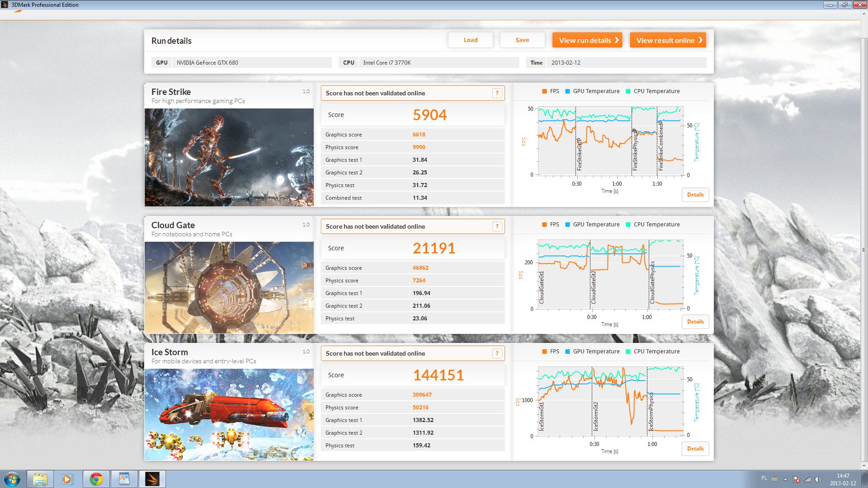Open View run details

[587, 40]
